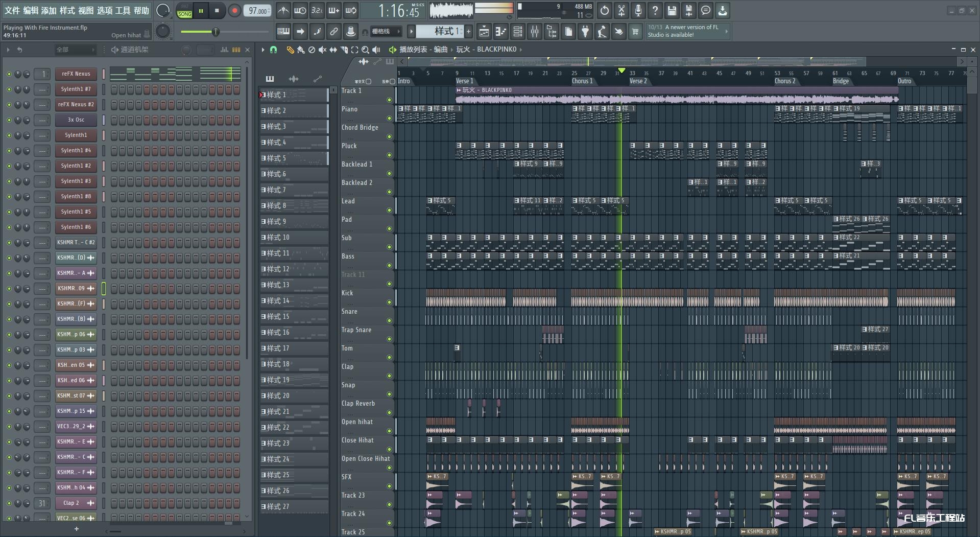The width and height of the screenshot is (980, 537).
Task: Open the reFX Nexus channel button
Action: [x=76, y=74]
